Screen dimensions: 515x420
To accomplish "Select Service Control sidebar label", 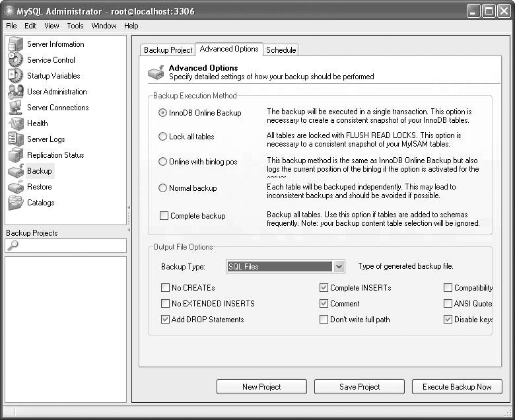I will (51, 60).
